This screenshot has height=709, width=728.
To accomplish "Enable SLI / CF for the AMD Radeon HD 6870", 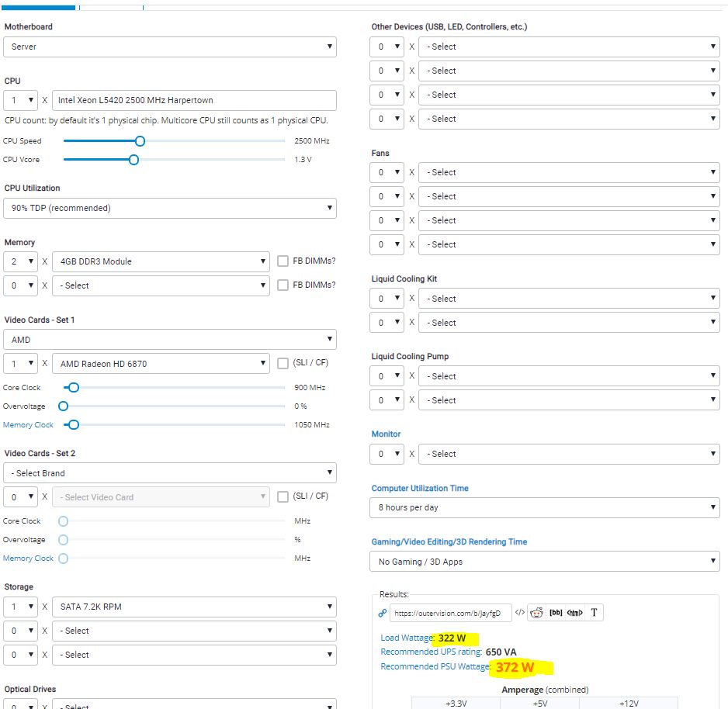I will click(283, 363).
